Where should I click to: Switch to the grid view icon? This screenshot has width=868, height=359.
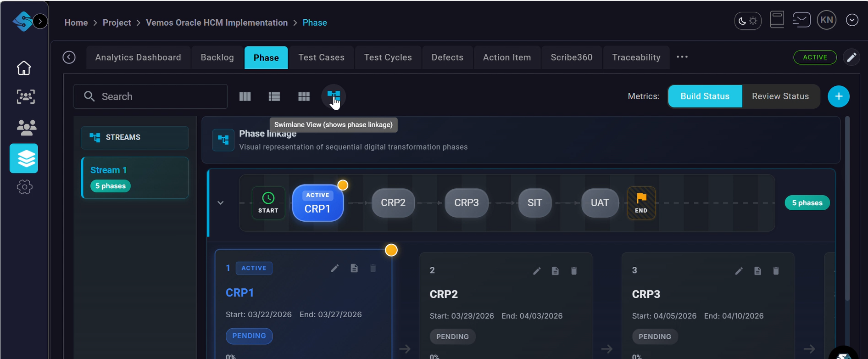click(304, 96)
